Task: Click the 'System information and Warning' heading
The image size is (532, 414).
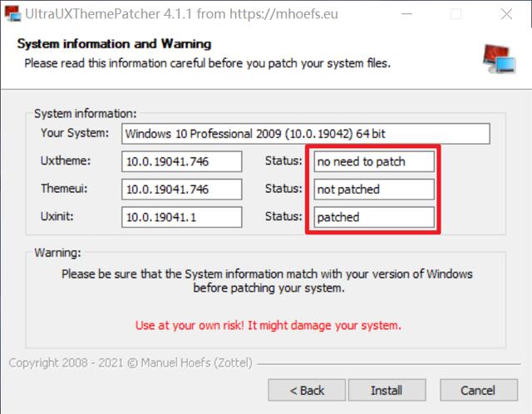Action: (114, 43)
